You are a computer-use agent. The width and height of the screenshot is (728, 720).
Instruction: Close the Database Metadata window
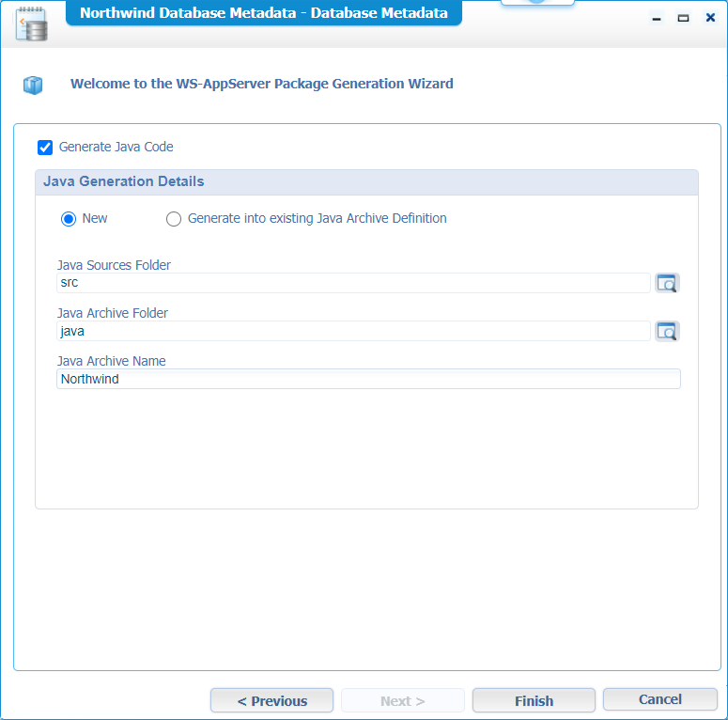tap(710, 18)
